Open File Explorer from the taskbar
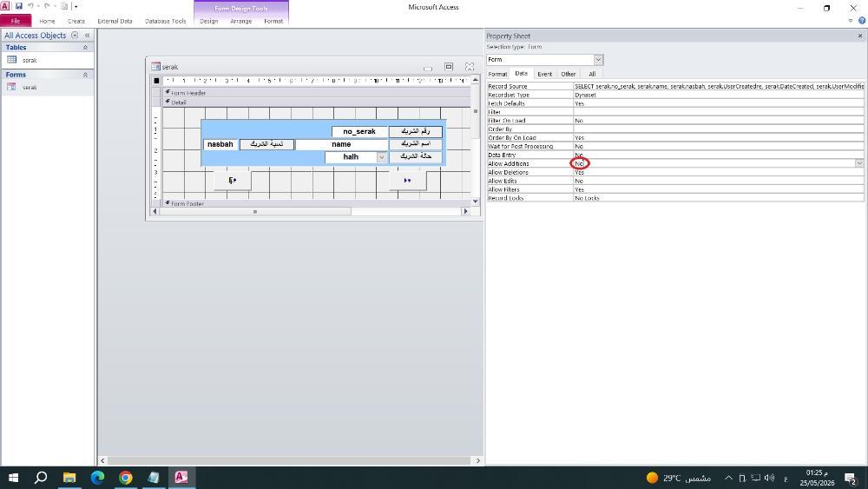 point(69,478)
